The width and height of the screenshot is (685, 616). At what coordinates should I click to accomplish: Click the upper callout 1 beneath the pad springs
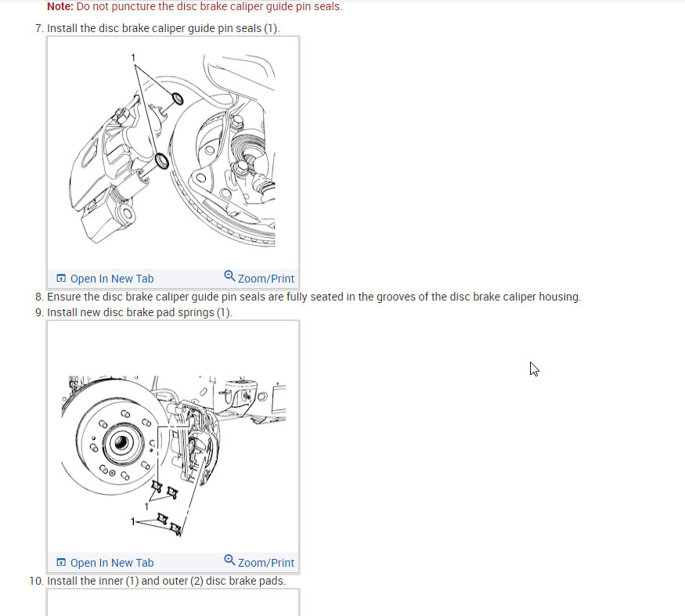(x=147, y=506)
